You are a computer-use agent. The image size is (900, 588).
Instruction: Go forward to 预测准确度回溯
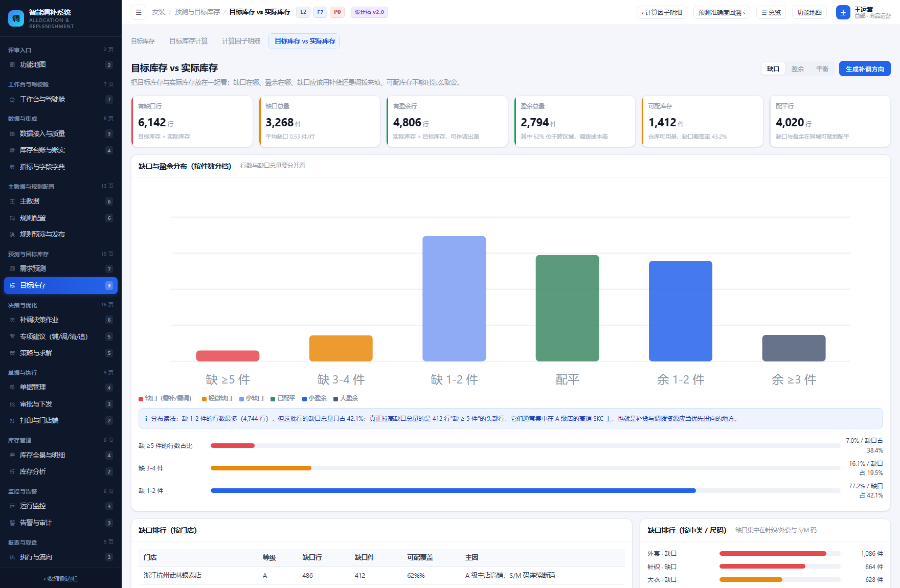coord(722,12)
